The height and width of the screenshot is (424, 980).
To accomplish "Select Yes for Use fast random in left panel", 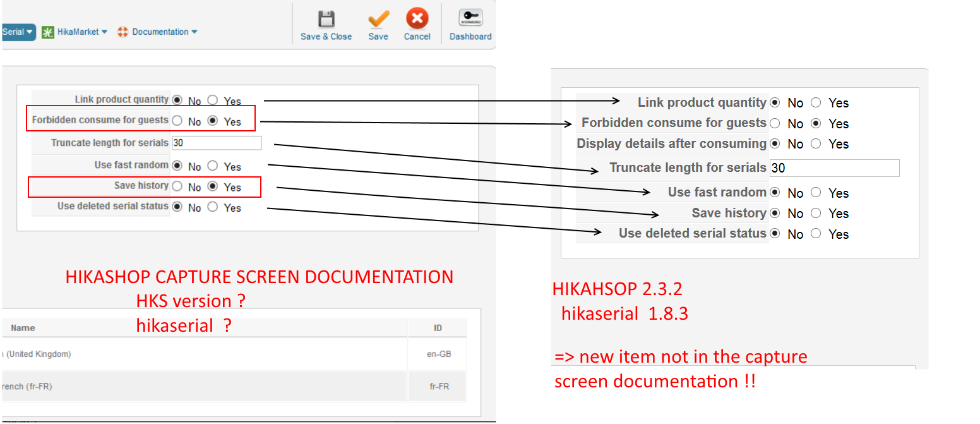I will coord(212,166).
